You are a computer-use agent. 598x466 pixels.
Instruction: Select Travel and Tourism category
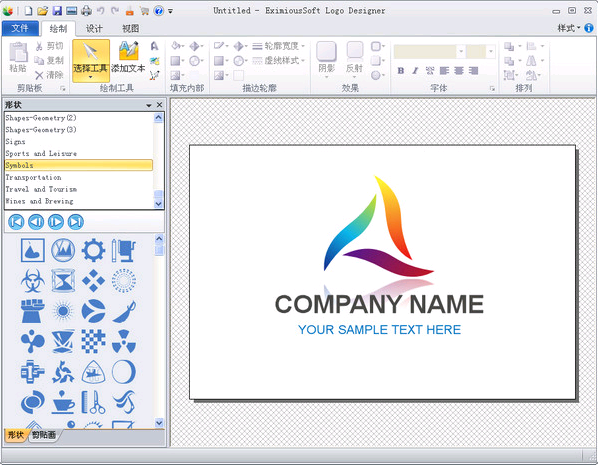[79, 189]
